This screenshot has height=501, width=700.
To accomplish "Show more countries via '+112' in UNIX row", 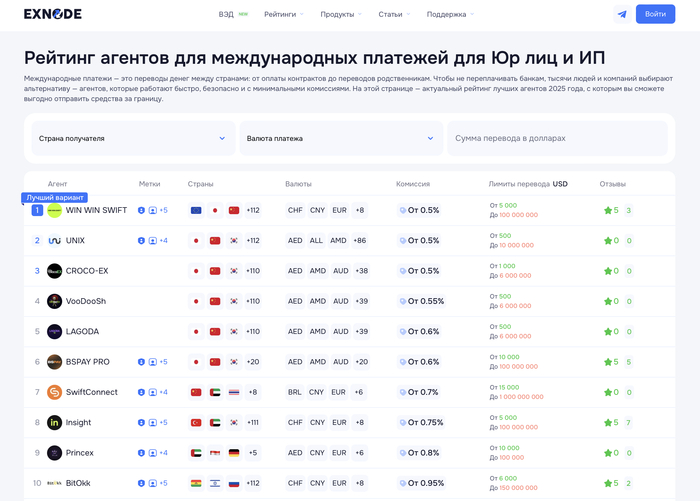I will point(253,241).
